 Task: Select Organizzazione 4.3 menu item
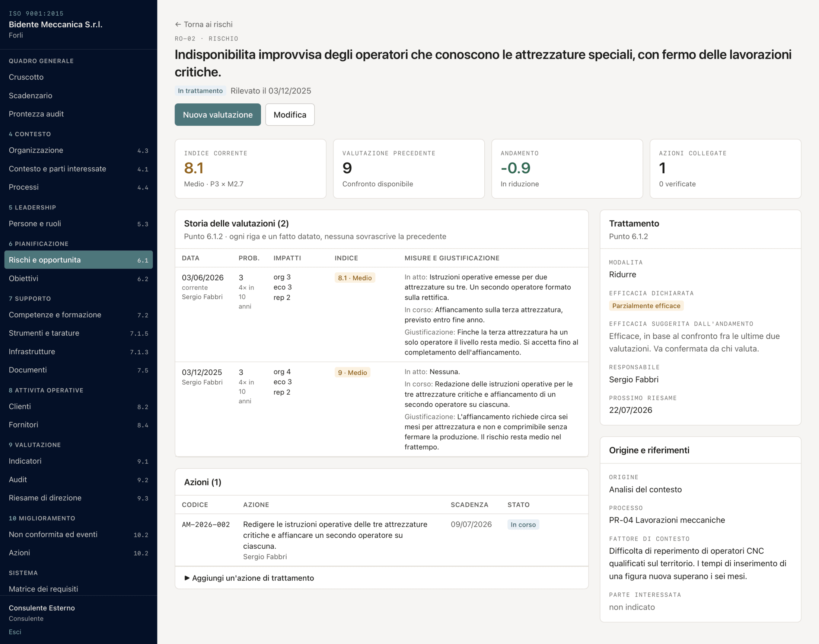coord(79,150)
